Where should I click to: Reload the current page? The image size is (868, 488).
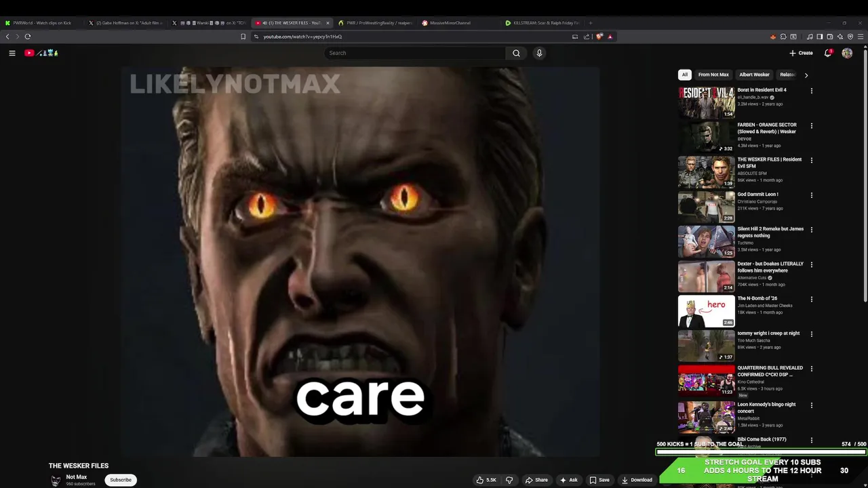tap(28, 37)
